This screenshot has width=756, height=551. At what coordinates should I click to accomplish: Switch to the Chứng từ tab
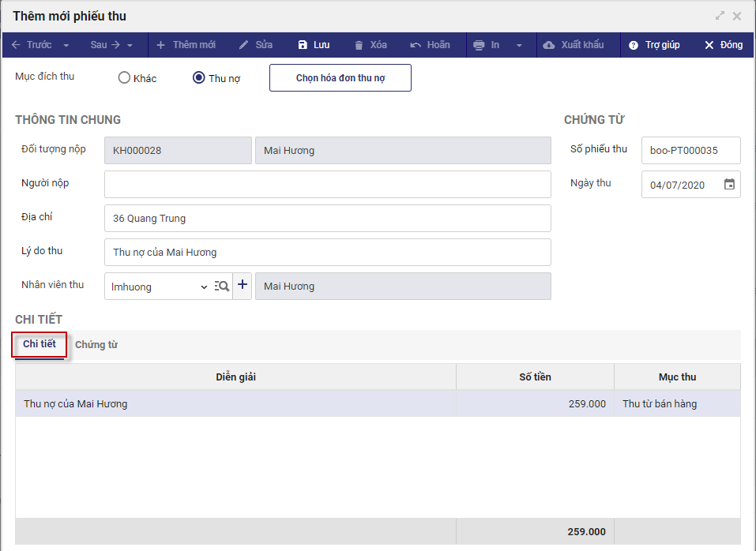96,344
